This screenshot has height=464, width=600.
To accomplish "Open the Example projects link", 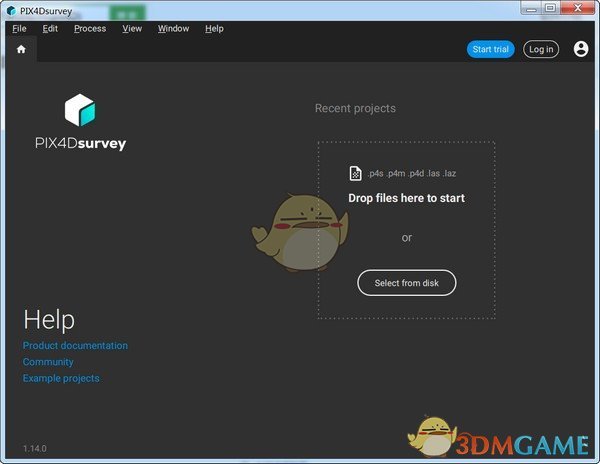I will pos(61,378).
